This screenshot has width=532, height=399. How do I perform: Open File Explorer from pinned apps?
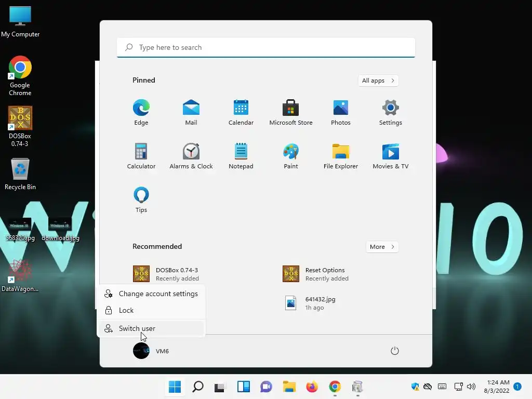click(x=341, y=156)
